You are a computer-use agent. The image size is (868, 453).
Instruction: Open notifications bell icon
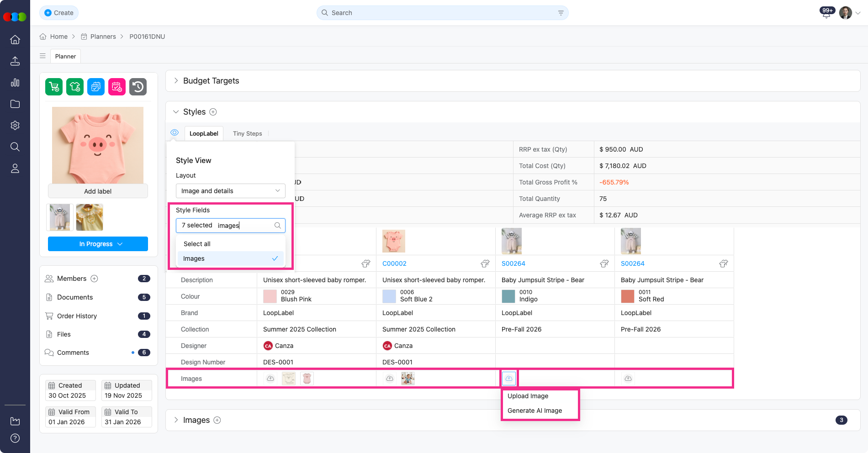826,13
